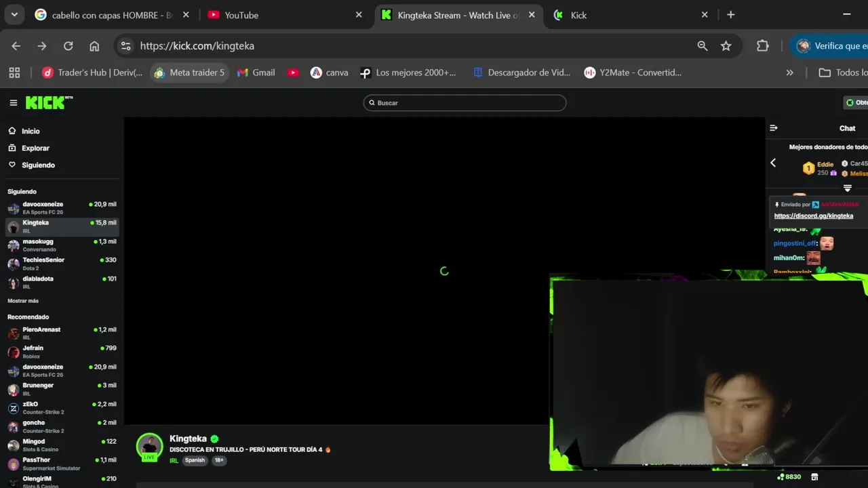Open the tab search dropdown arrow
This screenshot has width=868, height=488.
pyautogui.click(x=14, y=15)
